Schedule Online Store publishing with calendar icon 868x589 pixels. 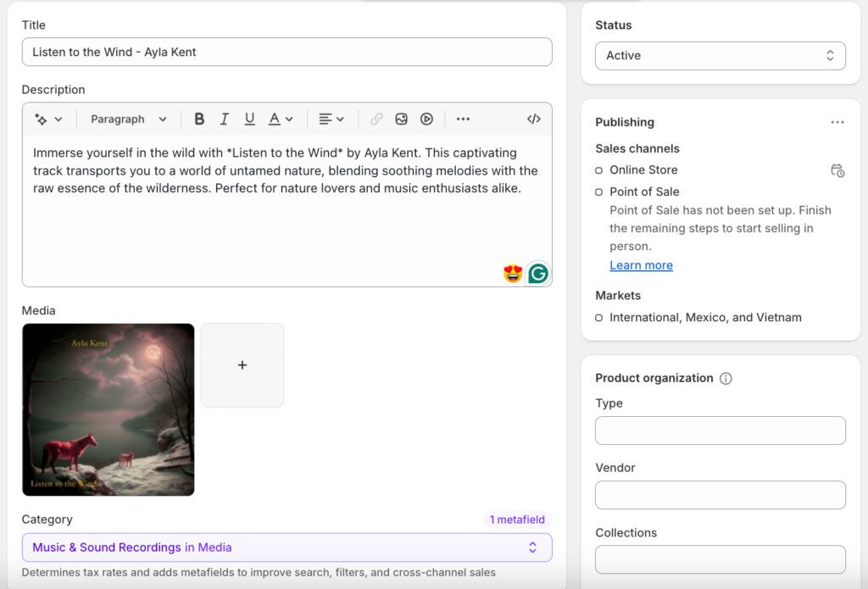point(837,170)
